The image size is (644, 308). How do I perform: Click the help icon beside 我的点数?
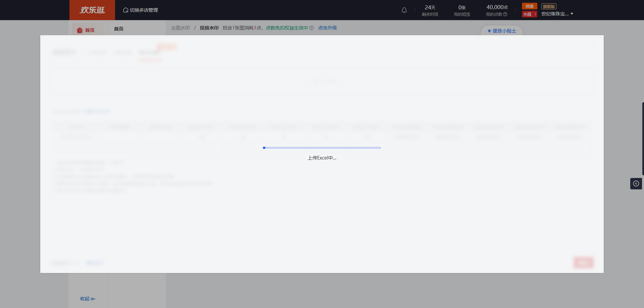505,14
